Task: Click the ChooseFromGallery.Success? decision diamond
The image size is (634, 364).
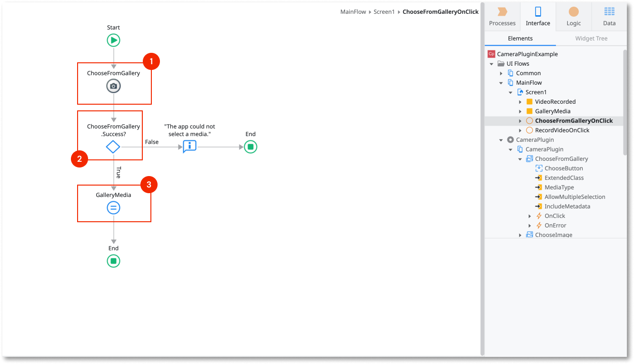Action: [113, 147]
